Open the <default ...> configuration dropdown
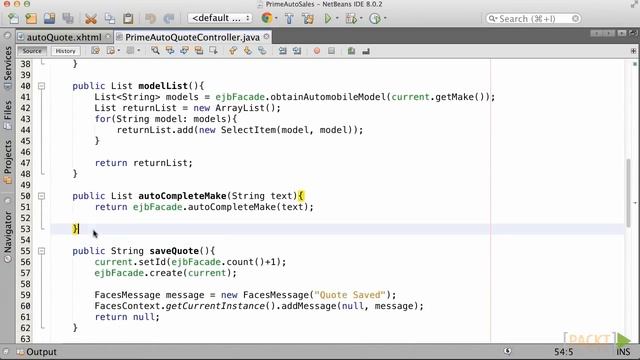The image size is (640, 360). pos(220,18)
